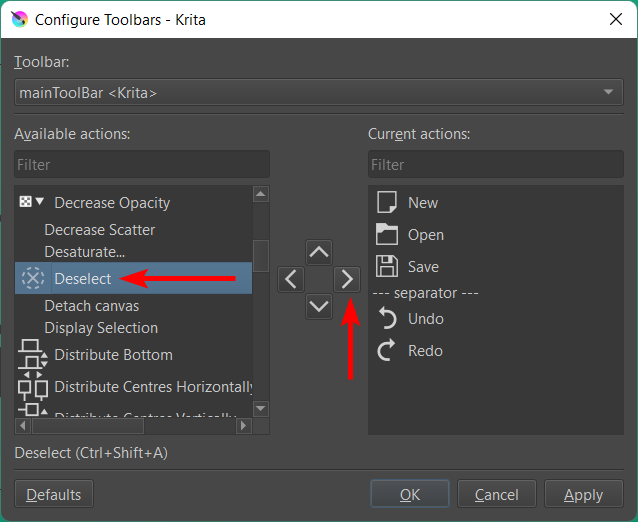Click the move right arrow button
Viewport: 638px width, 522px height.
pos(346,279)
